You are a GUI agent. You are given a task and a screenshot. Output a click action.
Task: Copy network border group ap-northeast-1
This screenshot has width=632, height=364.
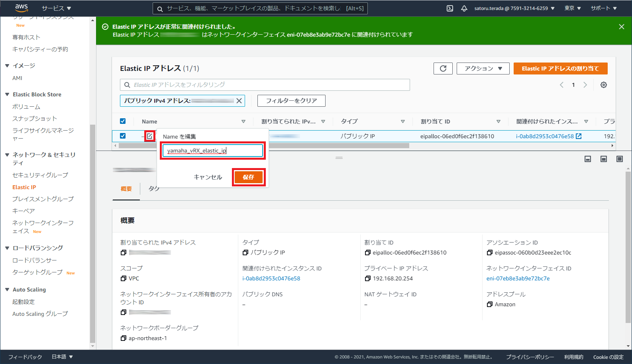coord(124,338)
